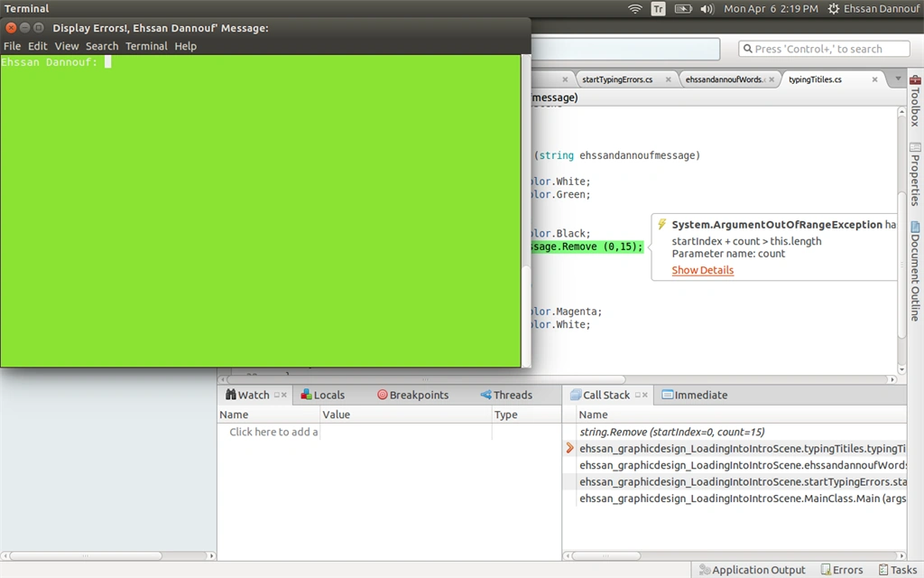Open the Immediate window pad

point(694,396)
